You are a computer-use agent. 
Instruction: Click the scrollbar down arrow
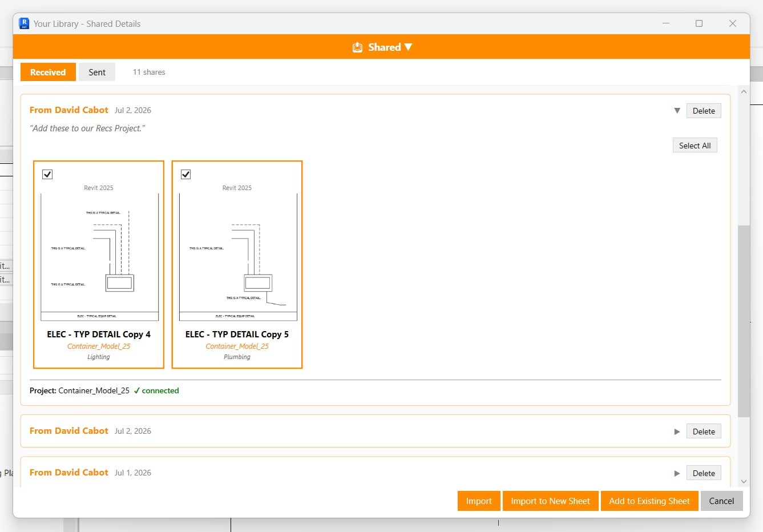(x=744, y=482)
